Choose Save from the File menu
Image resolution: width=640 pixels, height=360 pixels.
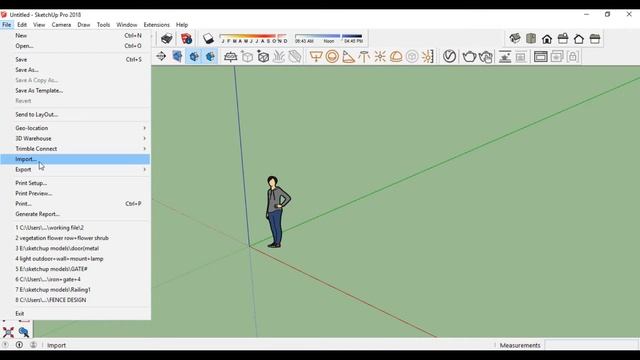coord(75,60)
